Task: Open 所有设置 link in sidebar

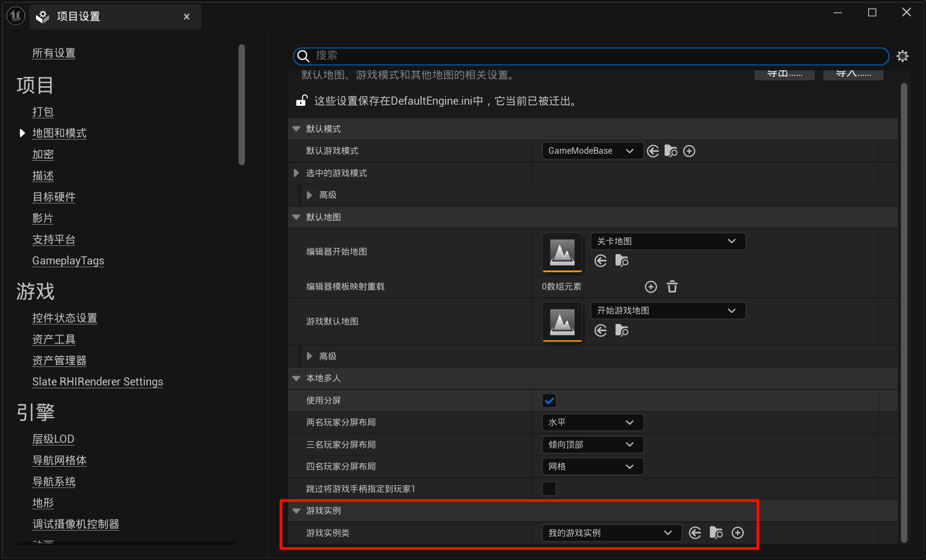Action: point(53,53)
